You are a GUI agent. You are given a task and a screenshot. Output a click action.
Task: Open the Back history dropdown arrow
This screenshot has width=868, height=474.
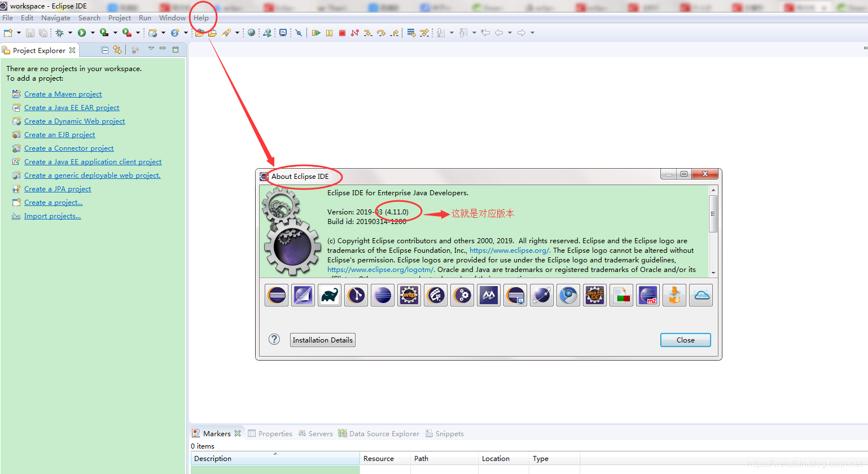[x=510, y=33]
